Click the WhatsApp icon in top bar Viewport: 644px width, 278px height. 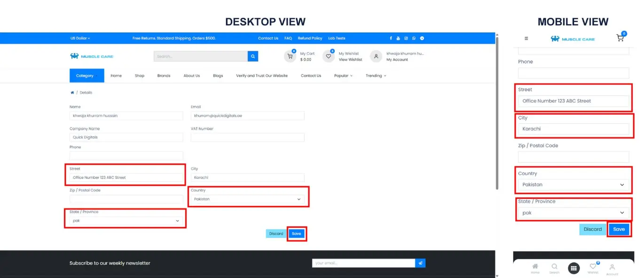point(414,38)
